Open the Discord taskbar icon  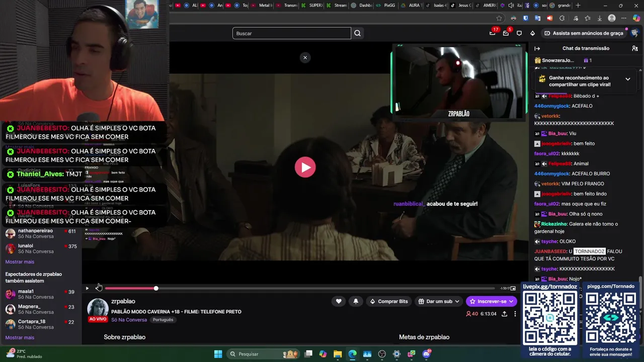427,354
